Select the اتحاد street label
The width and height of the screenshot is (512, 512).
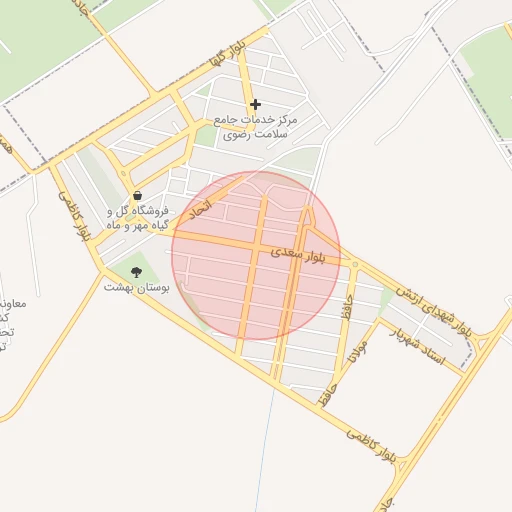(x=200, y=209)
